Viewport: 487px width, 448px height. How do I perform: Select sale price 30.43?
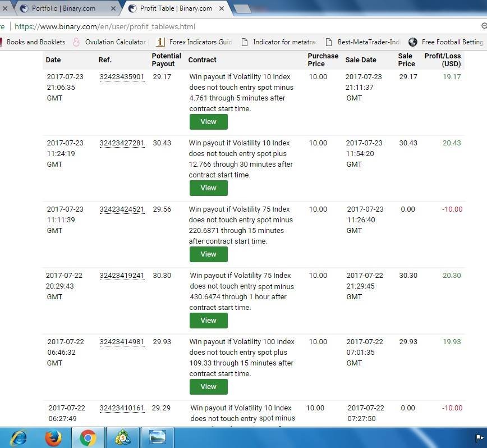click(x=408, y=143)
